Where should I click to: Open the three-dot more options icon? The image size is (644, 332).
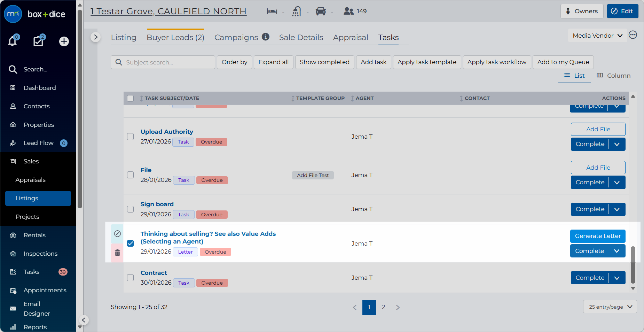pyautogui.click(x=633, y=35)
